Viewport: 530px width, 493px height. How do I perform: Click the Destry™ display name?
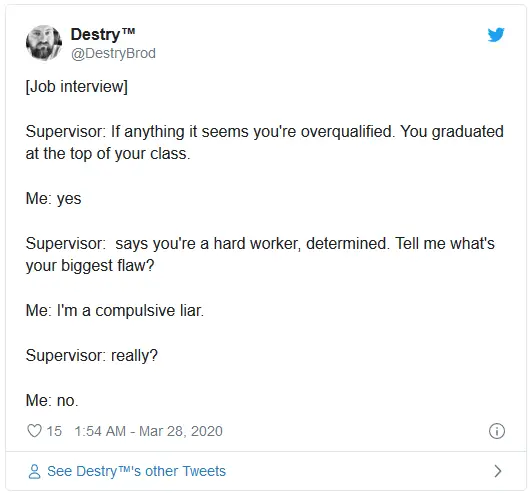coord(103,34)
